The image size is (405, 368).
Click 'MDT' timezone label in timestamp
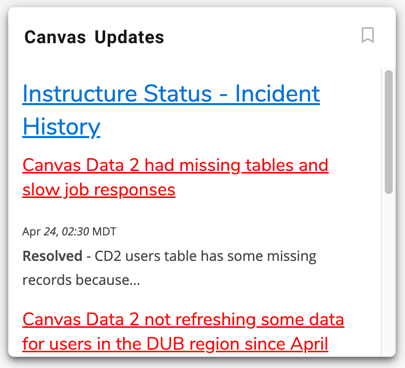[x=104, y=231]
